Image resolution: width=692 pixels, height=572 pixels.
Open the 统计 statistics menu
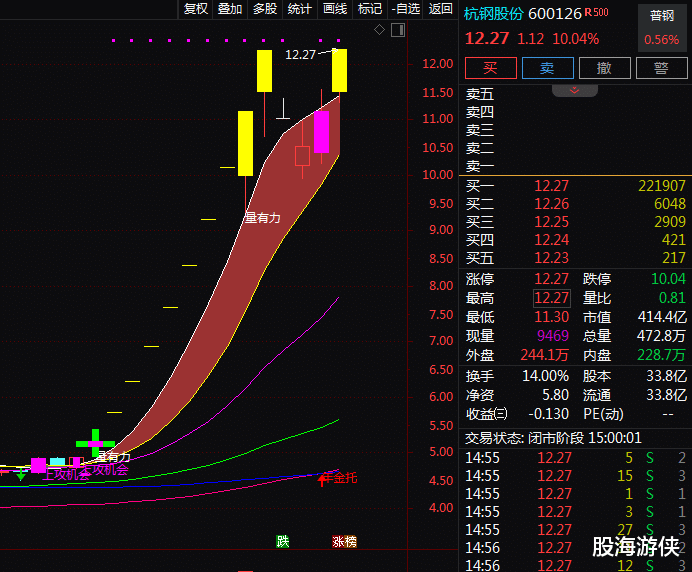(x=300, y=9)
